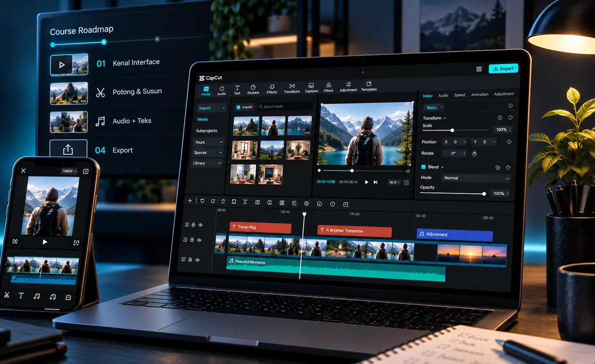Image resolution: width=595 pixels, height=364 pixels.
Task: Select Subprojects in the left sidebar
Action: pyautogui.click(x=206, y=131)
